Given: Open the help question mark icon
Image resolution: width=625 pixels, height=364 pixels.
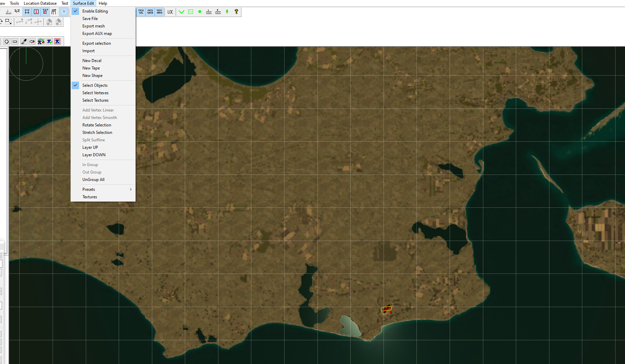Looking at the screenshot, I should click(x=236, y=12).
